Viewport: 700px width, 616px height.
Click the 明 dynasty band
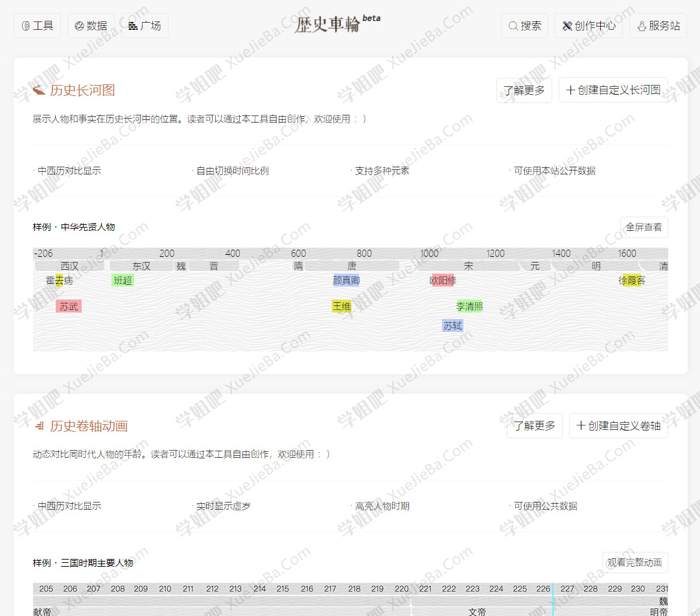pyautogui.click(x=596, y=267)
